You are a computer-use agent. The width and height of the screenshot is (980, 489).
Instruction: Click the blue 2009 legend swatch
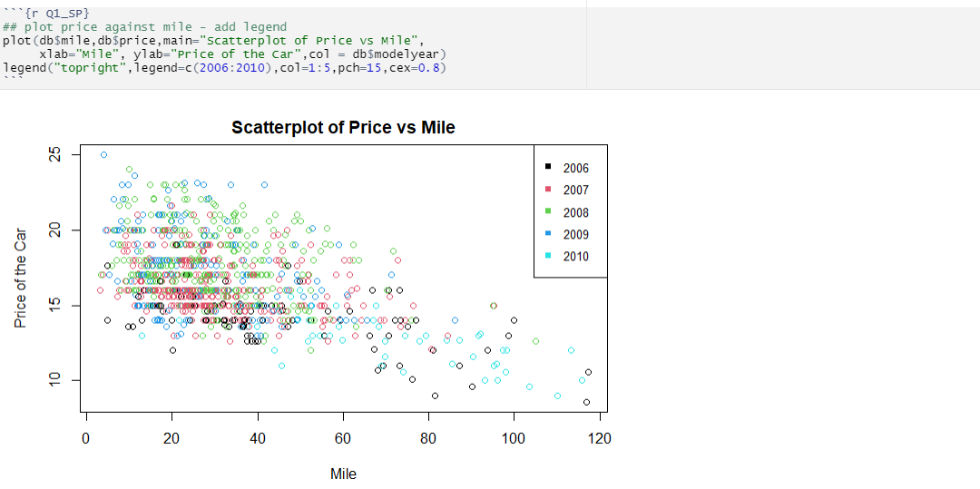tap(548, 233)
